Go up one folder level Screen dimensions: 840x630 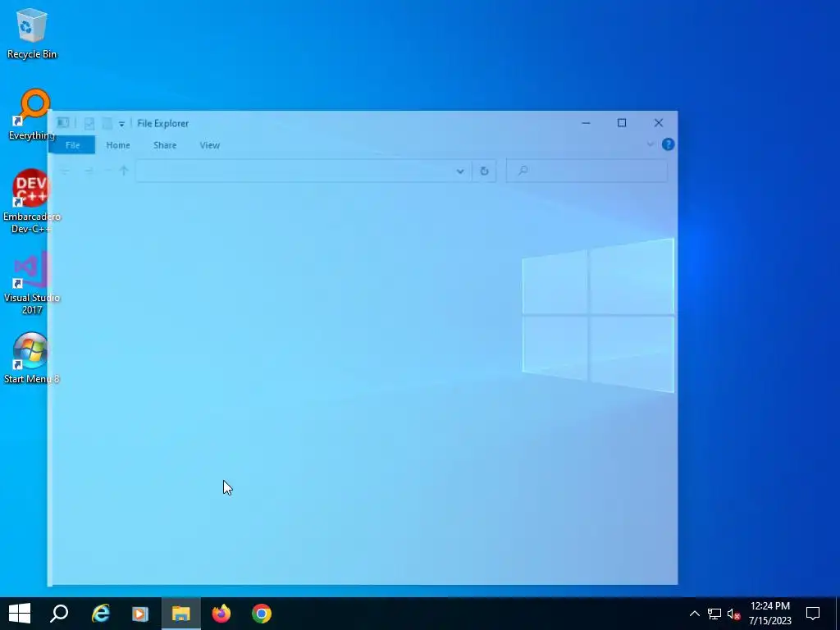124,171
